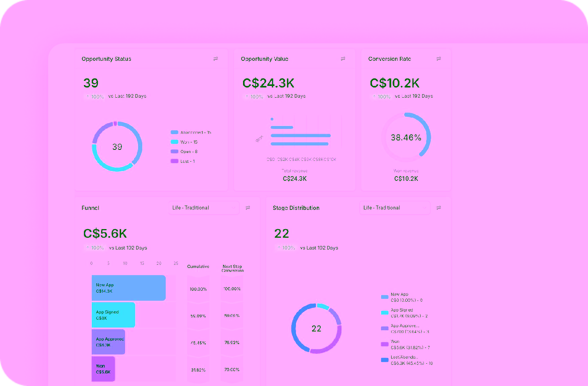
Task: Click the 38.46% conversion rate gauge
Action: 406,138
